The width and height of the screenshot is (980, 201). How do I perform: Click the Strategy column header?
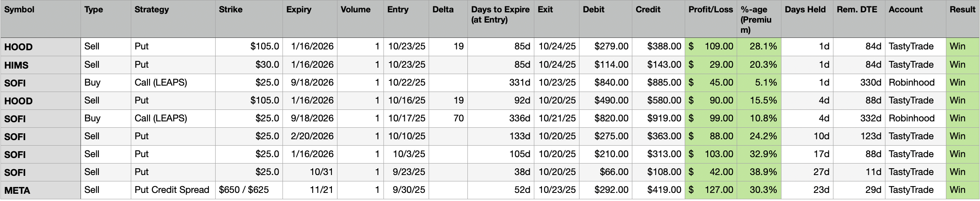152,9
